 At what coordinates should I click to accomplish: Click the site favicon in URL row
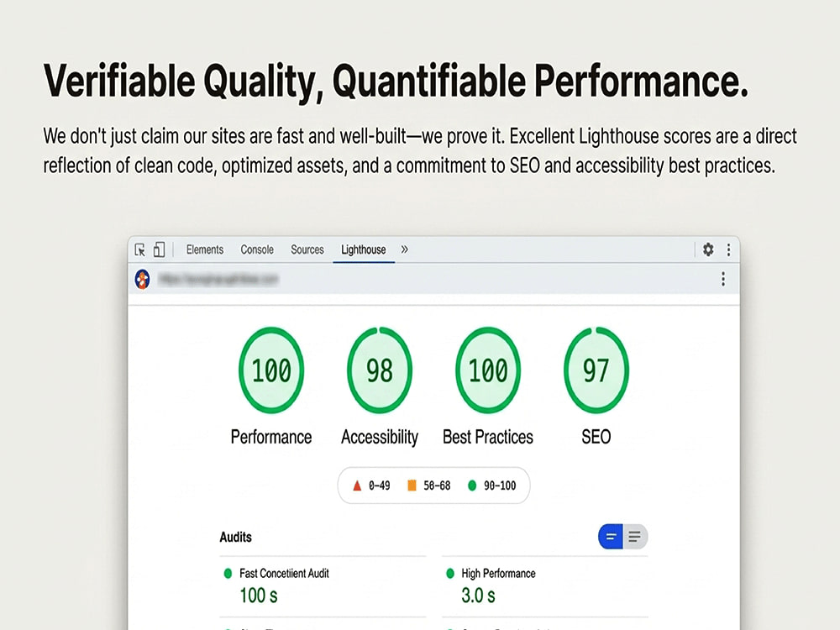[143, 279]
